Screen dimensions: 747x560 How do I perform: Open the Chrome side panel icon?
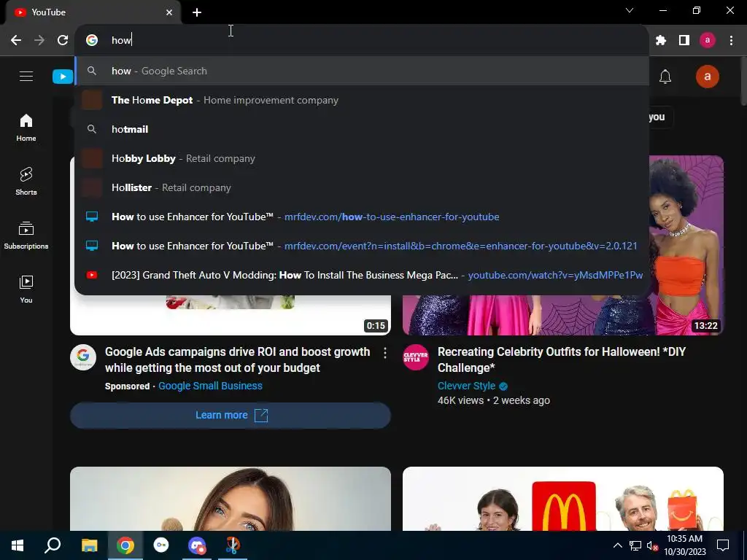pyautogui.click(x=684, y=40)
